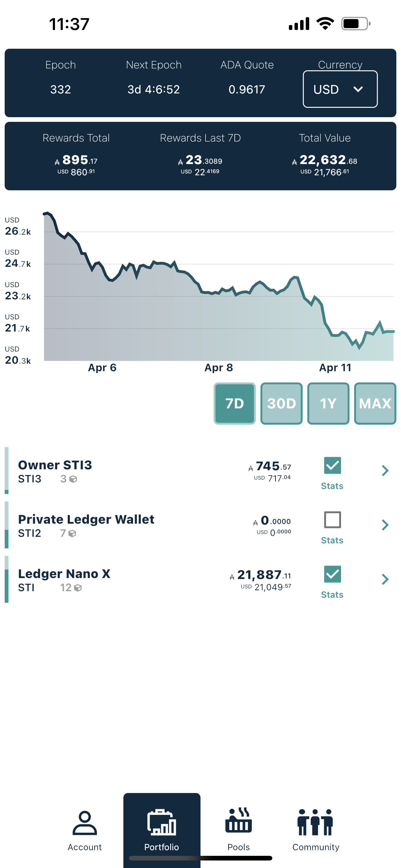The image size is (401, 868).
Task: Switch chart to 1Y range
Action: 328,403
